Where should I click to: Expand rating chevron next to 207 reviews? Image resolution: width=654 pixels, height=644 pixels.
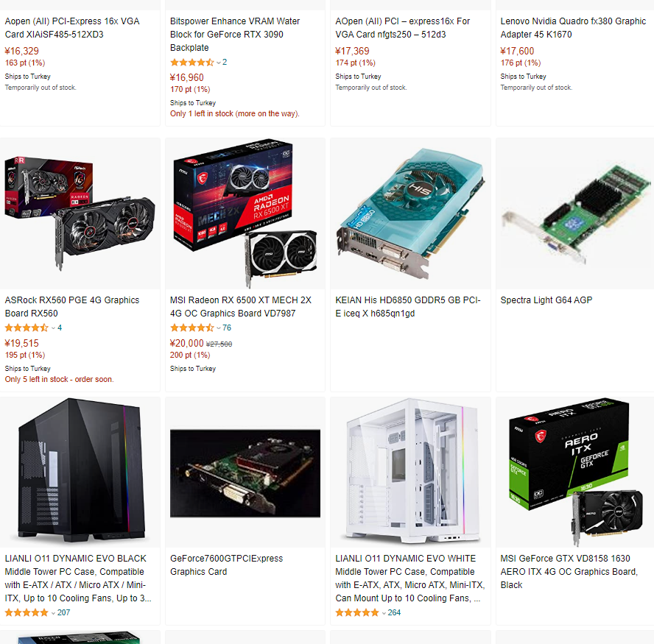53,613
